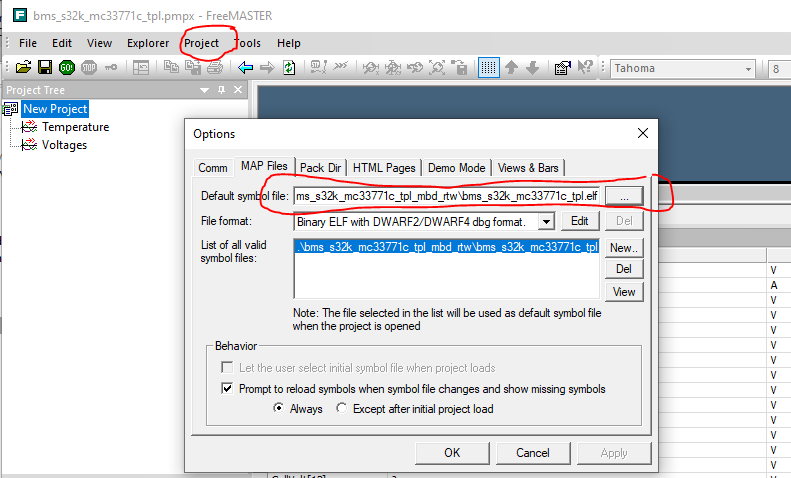
Task: Open the Help menu
Action: coord(289,43)
